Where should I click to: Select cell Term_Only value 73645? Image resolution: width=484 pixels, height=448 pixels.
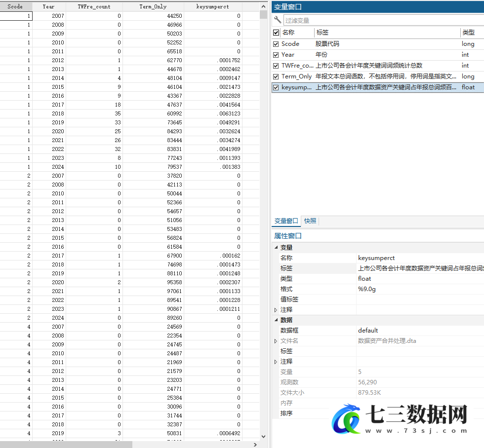click(x=153, y=122)
